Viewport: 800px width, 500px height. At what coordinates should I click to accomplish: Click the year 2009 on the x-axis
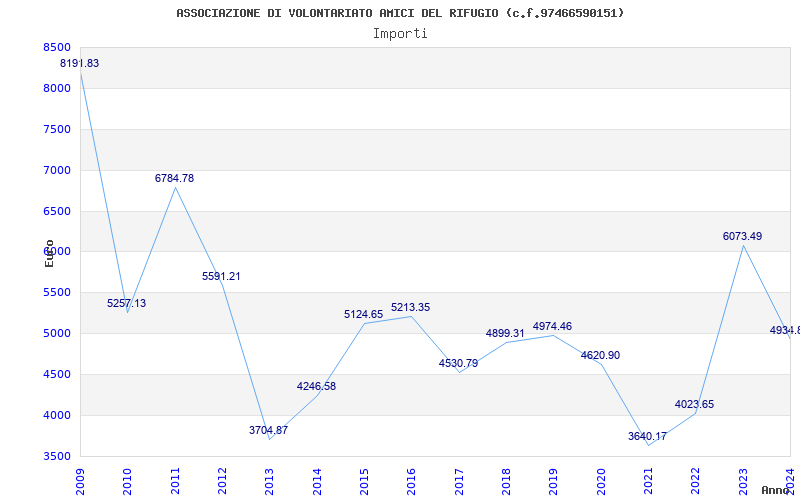click(80, 481)
